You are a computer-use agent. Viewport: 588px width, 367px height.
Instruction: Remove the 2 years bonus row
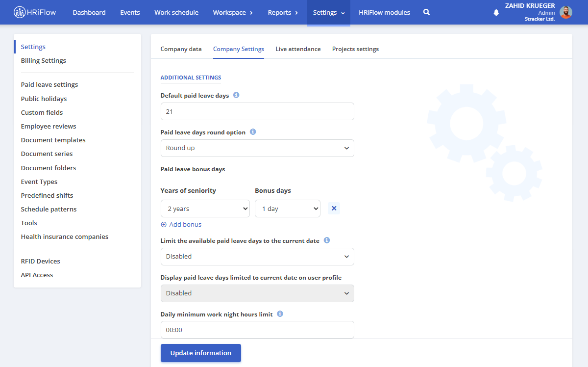coord(334,209)
